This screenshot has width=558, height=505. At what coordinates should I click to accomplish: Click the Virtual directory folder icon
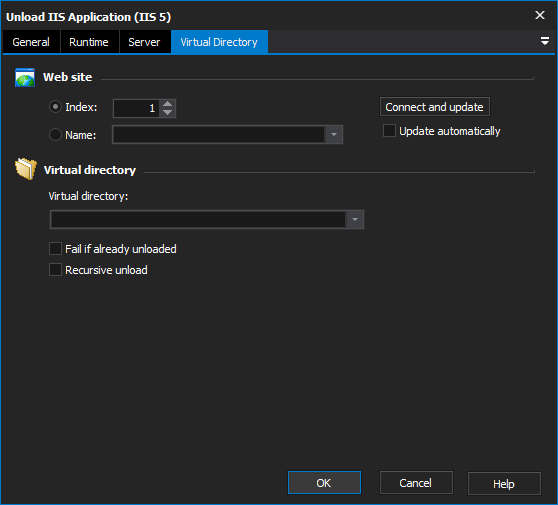(x=26, y=169)
